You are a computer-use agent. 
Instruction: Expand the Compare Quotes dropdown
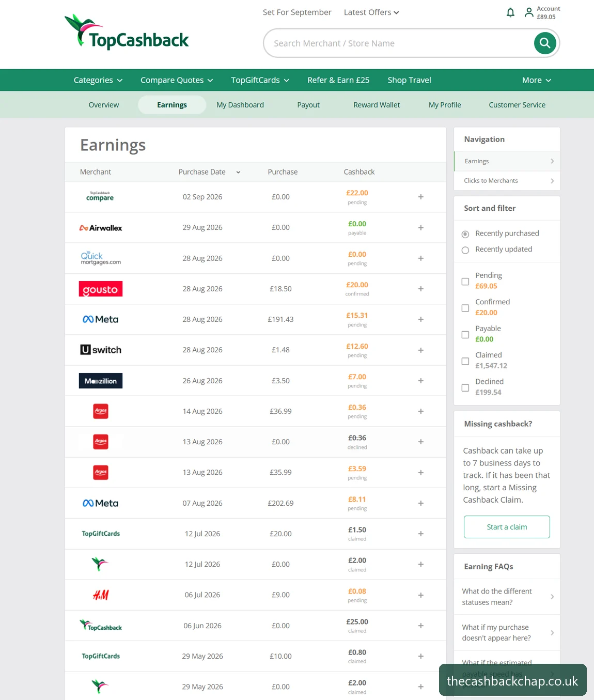click(177, 80)
